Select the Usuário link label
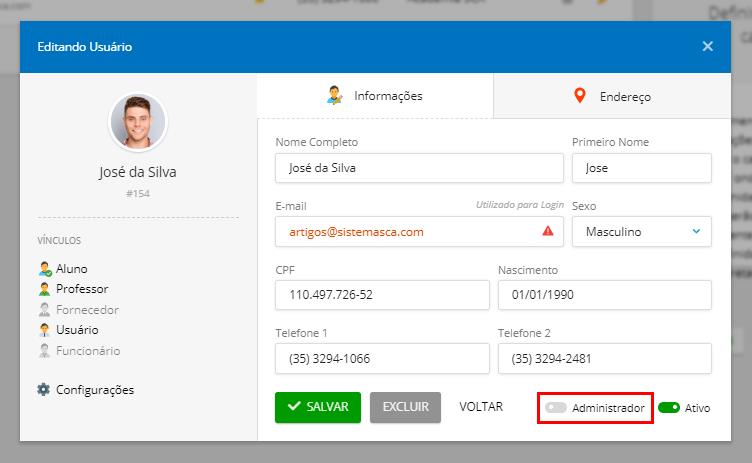This screenshot has height=463, width=752. [x=77, y=330]
